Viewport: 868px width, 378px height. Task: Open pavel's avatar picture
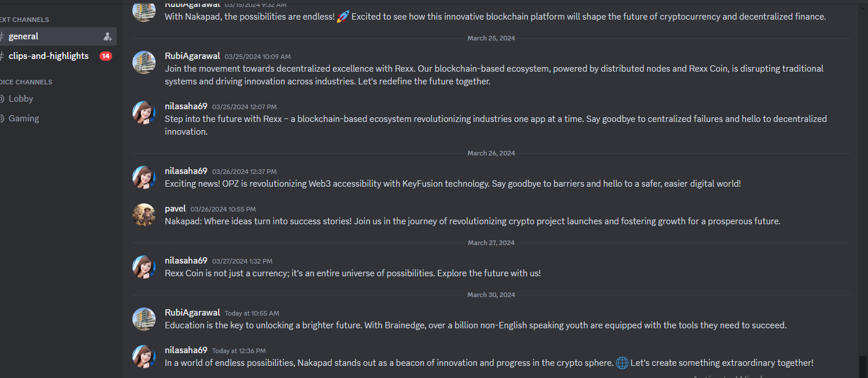tap(144, 214)
